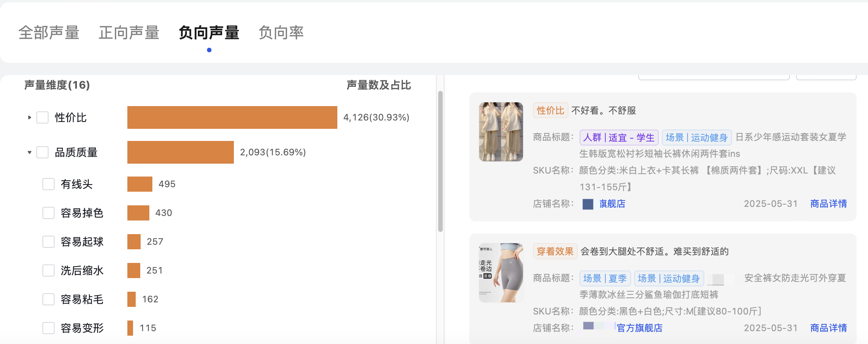This screenshot has height=344, width=868.
Task: Click the 官方旗舰店 store link
Action: (x=639, y=328)
